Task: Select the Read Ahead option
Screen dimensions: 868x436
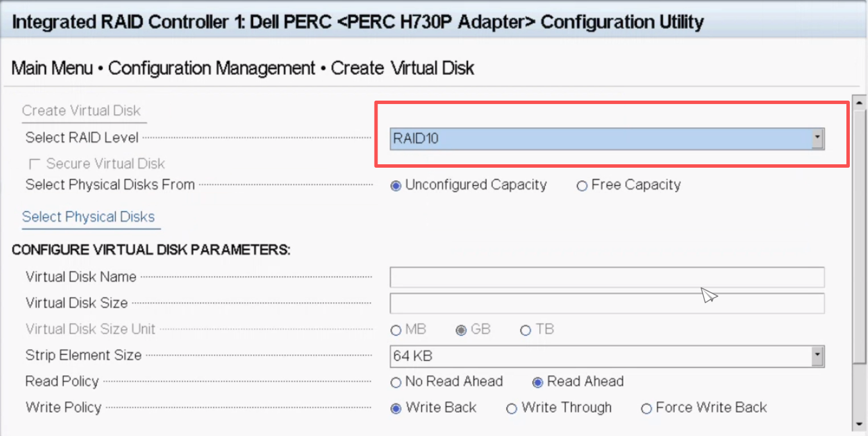Action: [538, 383]
